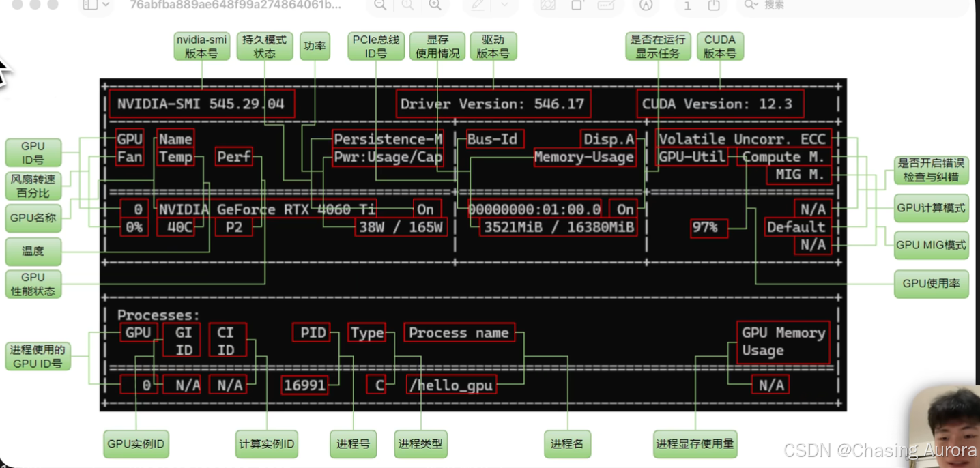Viewport: 980px width, 468px height.
Task: Click 'Driver Version: 546.17' text
Action: pyautogui.click(x=493, y=104)
